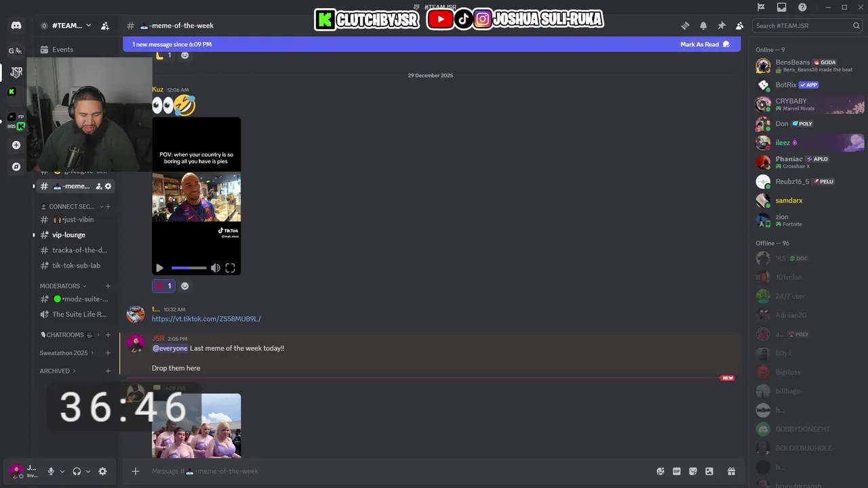Open Threads icon in channel header
The height and width of the screenshot is (488, 868).
point(685,26)
